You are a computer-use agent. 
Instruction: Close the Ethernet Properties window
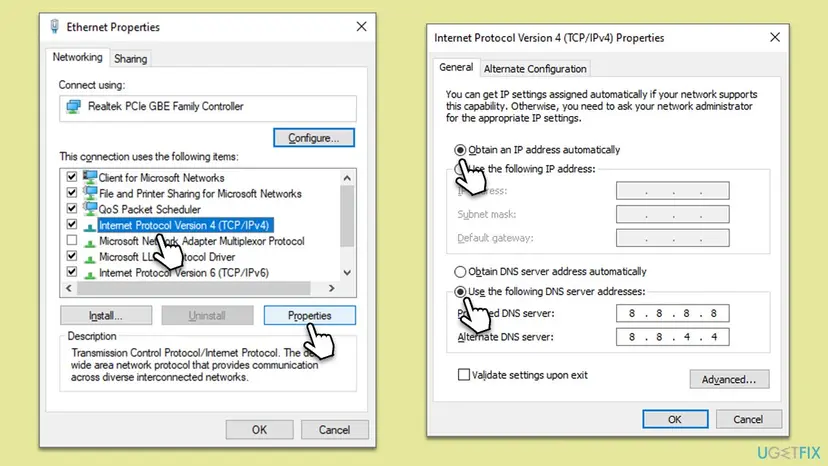coord(361,26)
